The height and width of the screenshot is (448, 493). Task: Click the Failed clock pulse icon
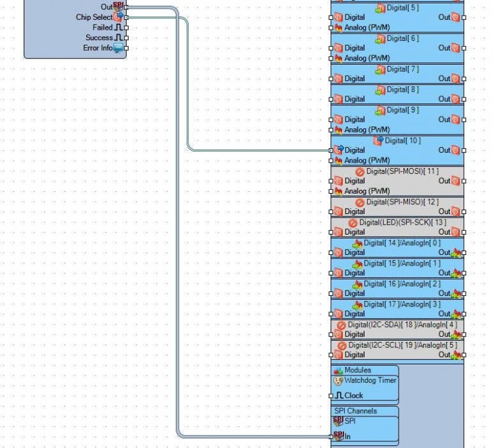coord(118,28)
